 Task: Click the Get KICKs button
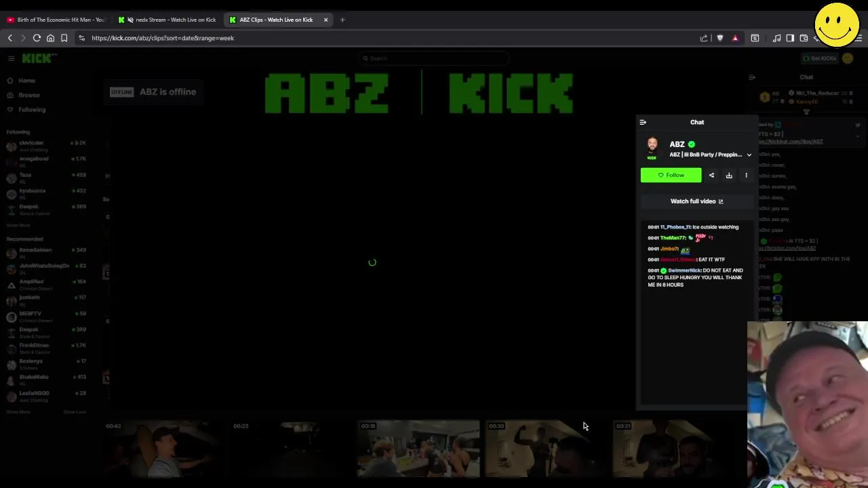(x=819, y=58)
